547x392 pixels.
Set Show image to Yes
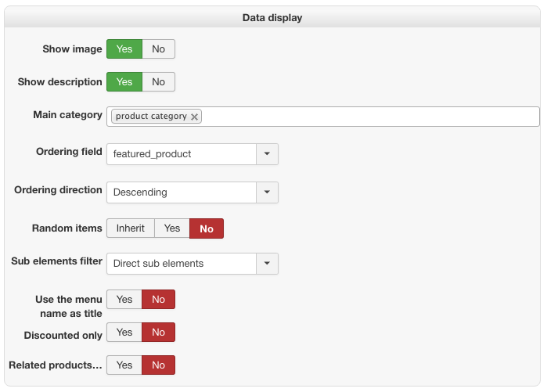[x=124, y=49]
